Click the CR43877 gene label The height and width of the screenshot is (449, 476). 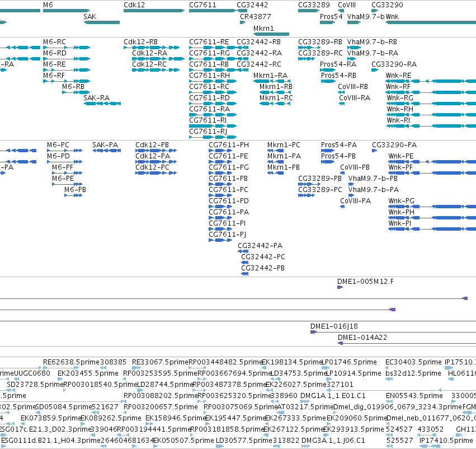pyautogui.click(x=255, y=16)
